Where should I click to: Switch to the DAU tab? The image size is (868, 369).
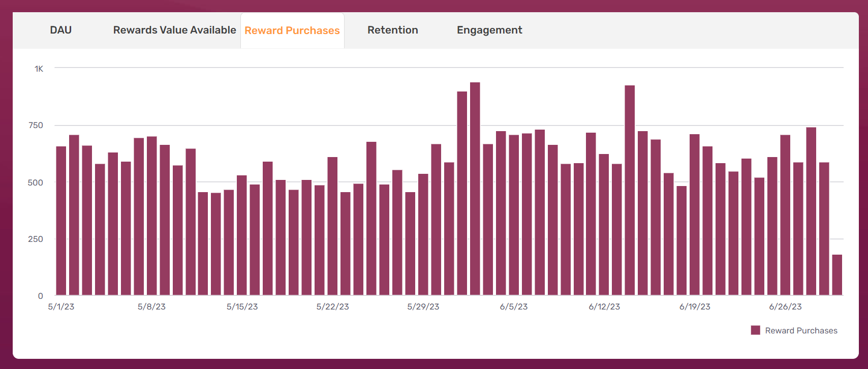60,30
